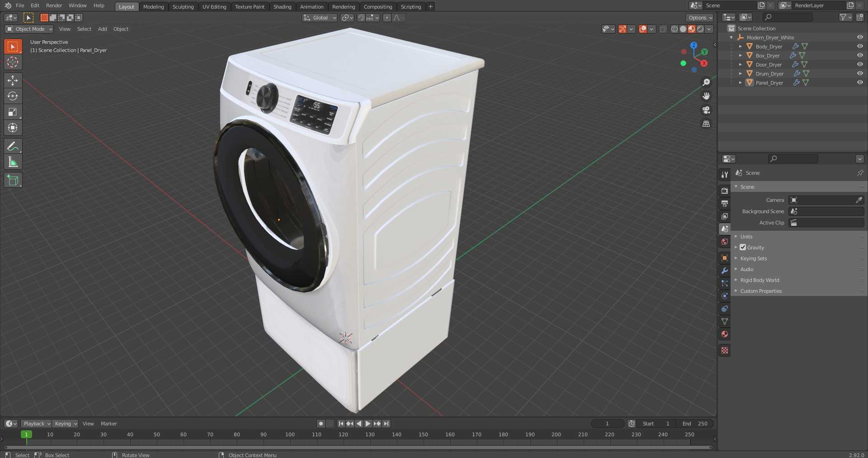Select Material Preview viewport shading
Viewport: 868px width, 458px height.
692,29
